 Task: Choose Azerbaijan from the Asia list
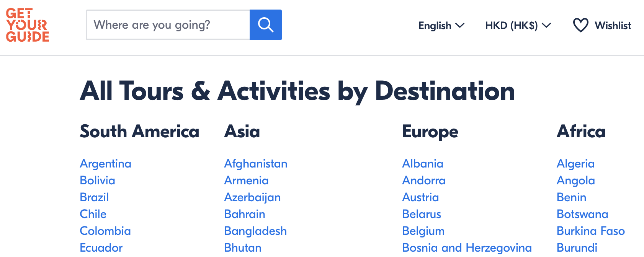point(252,197)
